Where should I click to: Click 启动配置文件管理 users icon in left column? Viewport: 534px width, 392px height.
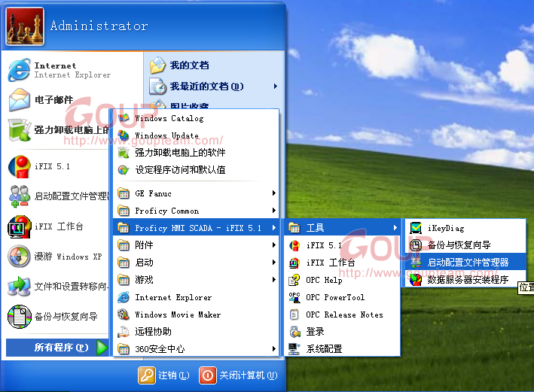click(x=19, y=196)
